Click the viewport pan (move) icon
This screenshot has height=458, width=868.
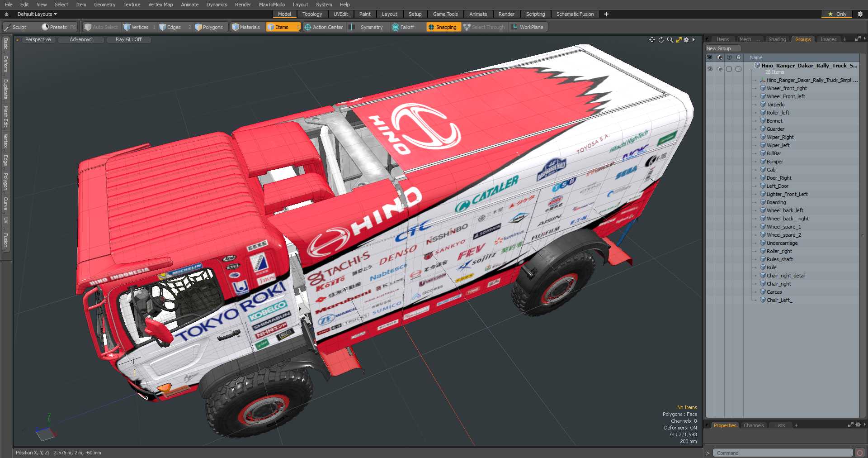tap(652, 40)
